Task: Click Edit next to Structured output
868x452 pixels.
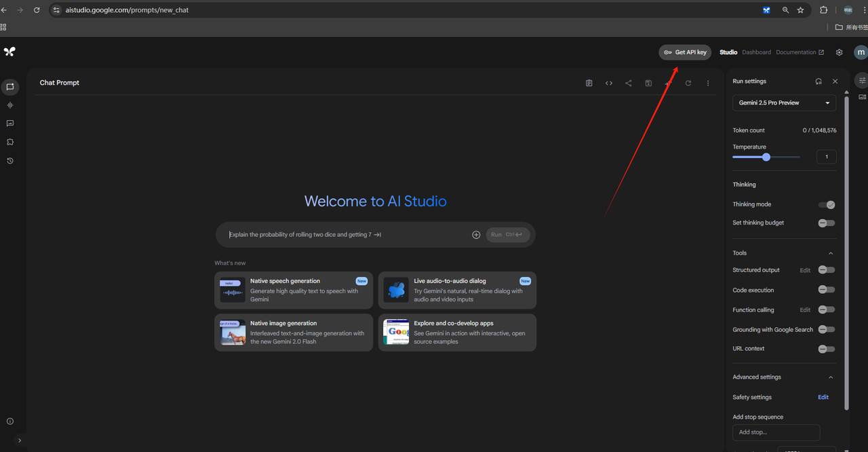Action: pos(805,270)
